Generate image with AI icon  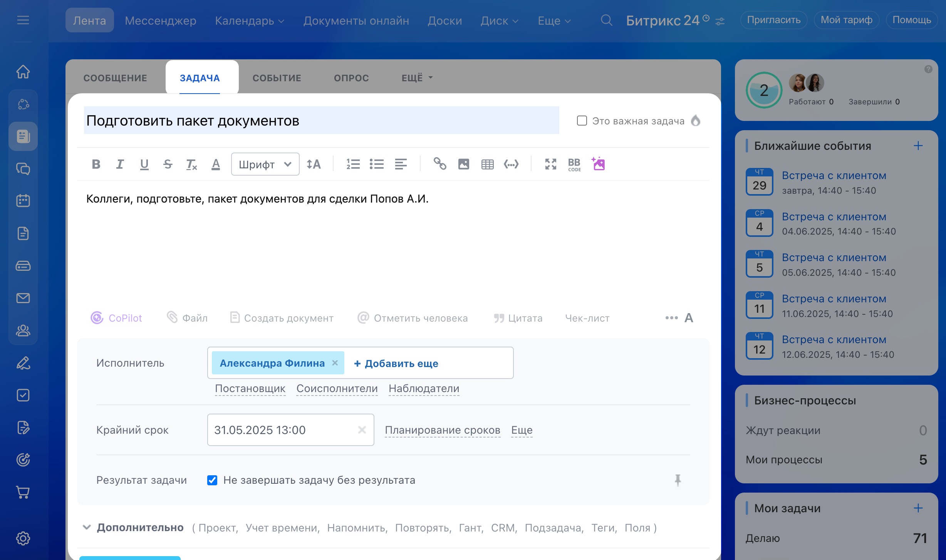coord(598,164)
